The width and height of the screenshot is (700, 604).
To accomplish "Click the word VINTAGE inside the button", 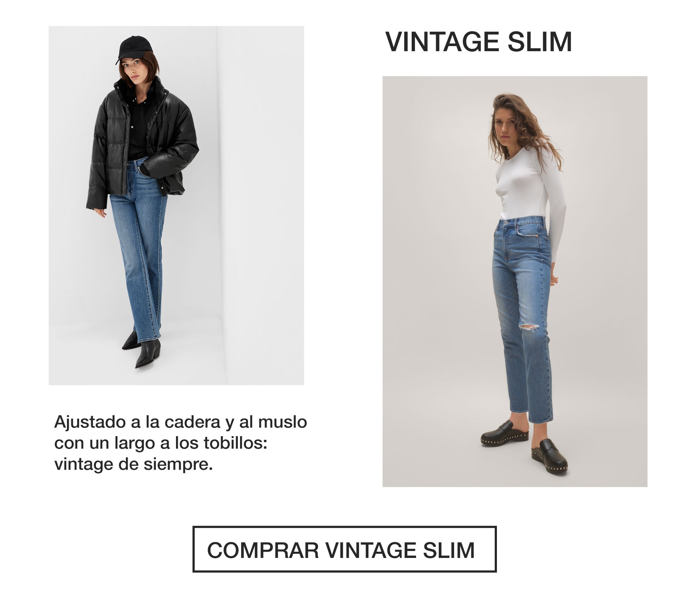I will (x=370, y=550).
